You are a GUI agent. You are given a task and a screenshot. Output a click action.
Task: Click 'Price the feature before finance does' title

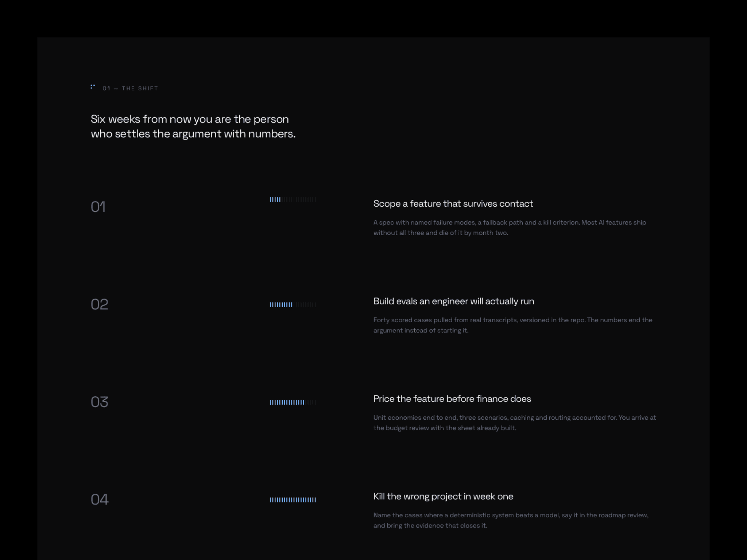(452, 398)
